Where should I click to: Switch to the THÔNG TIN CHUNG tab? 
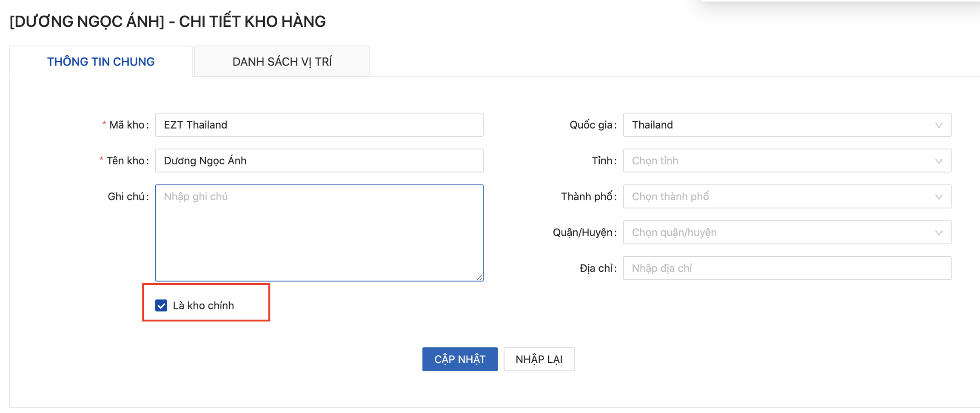point(101,62)
